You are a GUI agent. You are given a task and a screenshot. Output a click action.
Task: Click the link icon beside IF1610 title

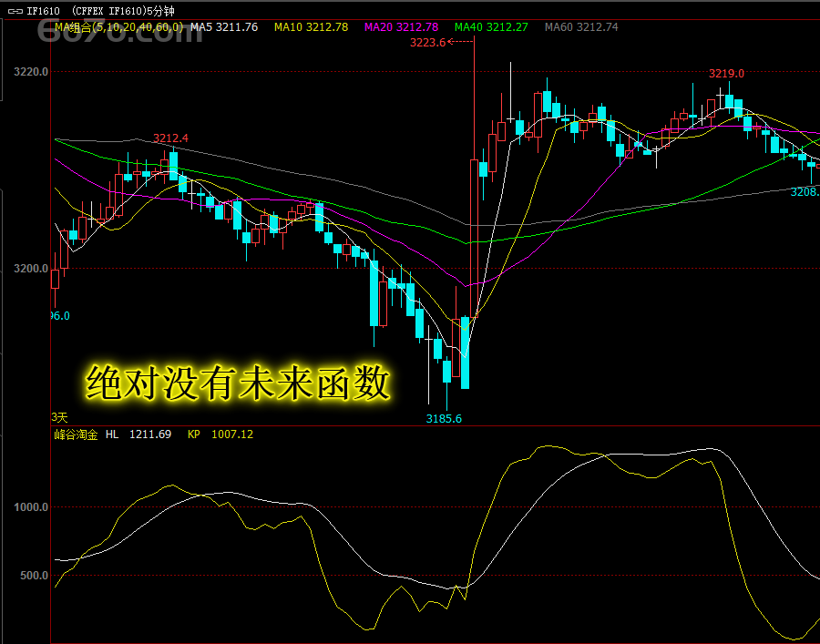[15, 11]
